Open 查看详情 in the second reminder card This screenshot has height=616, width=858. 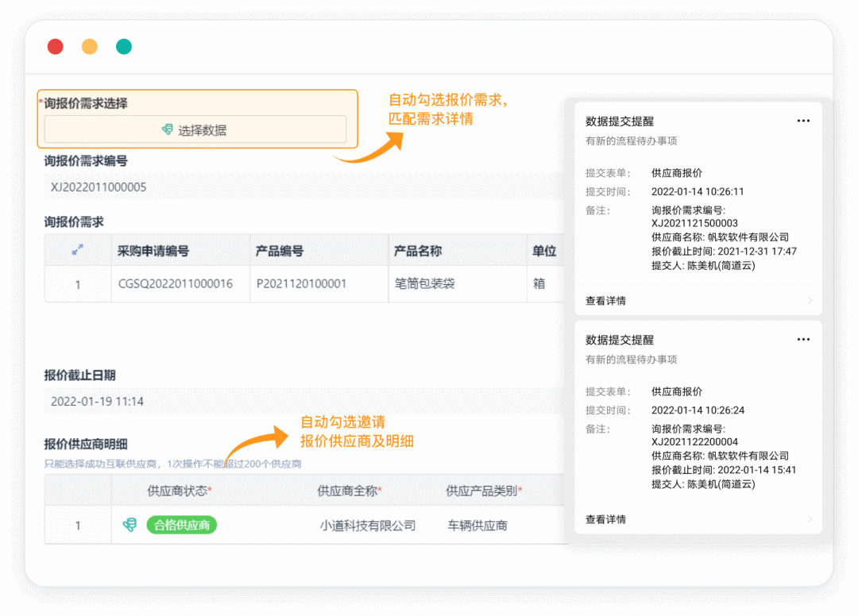[x=606, y=519]
